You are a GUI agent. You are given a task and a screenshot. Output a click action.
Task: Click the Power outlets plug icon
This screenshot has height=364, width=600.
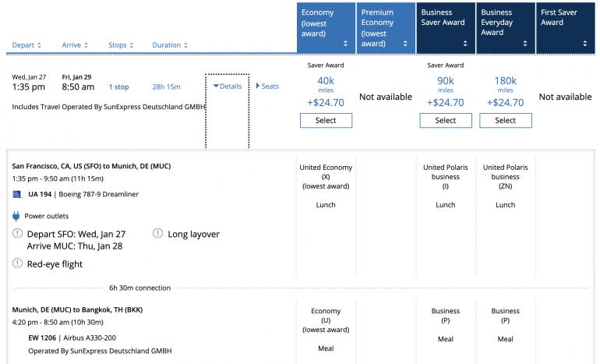[x=16, y=216]
